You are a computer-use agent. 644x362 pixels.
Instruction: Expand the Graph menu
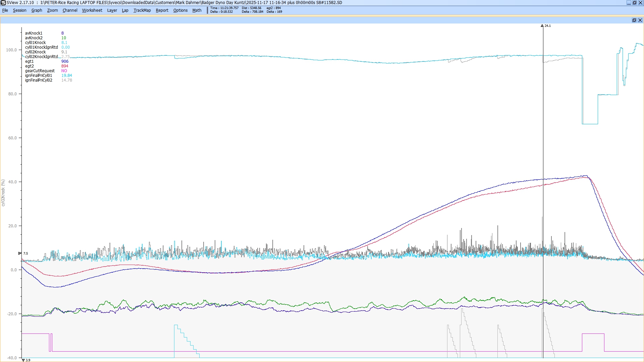click(37, 10)
